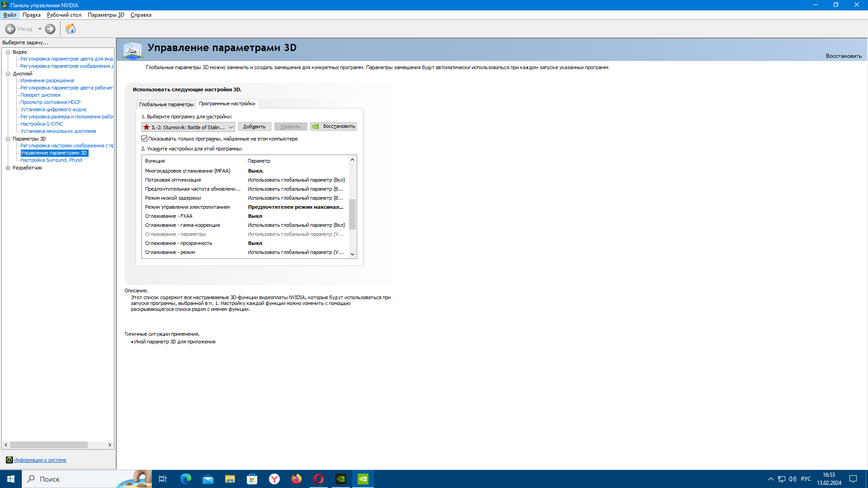
Task: Click the system information icon
Action: click(x=9, y=460)
